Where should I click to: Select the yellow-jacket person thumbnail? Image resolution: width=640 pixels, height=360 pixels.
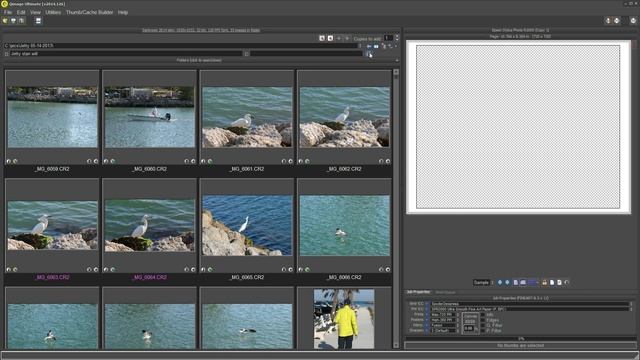(x=344, y=319)
